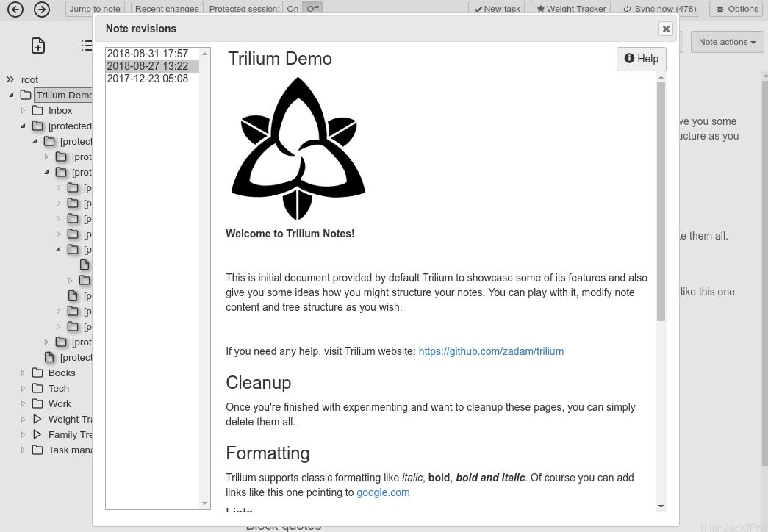Select the Work tree item
The height and width of the screenshot is (532, 768).
tap(60, 403)
